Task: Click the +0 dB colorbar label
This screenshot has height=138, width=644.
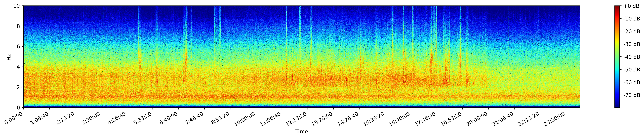Action: pos(631,6)
